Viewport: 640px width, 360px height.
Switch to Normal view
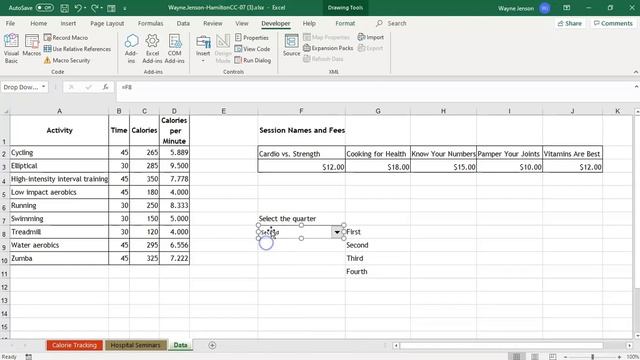[516, 357]
